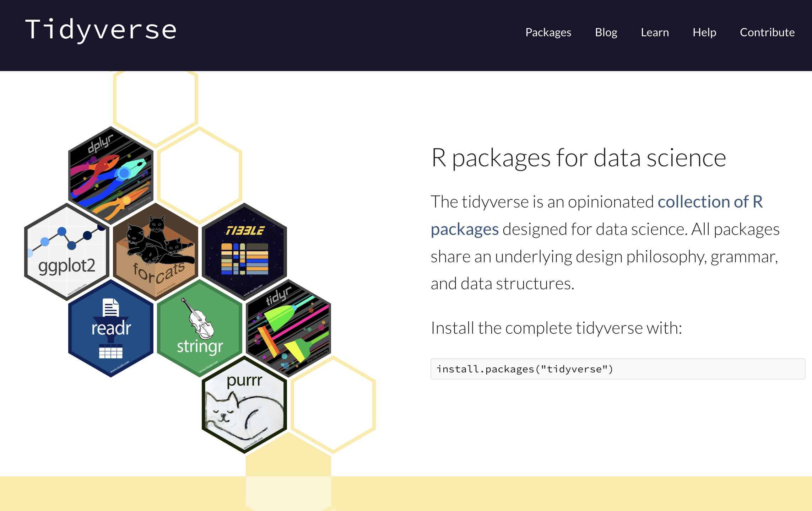Viewport: 812px width, 511px height.
Task: Follow the 'collection of R packages' link
Action: [x=710, y=202]
